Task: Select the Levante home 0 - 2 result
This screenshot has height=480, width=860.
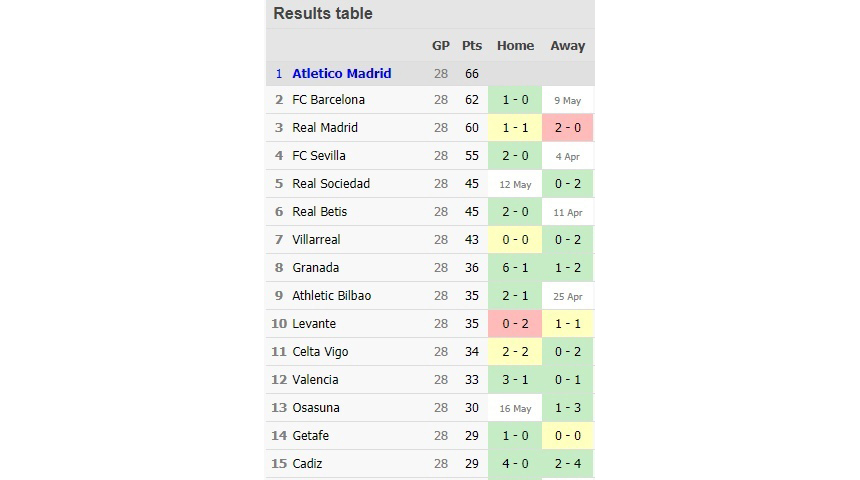Action: point(515,324)
